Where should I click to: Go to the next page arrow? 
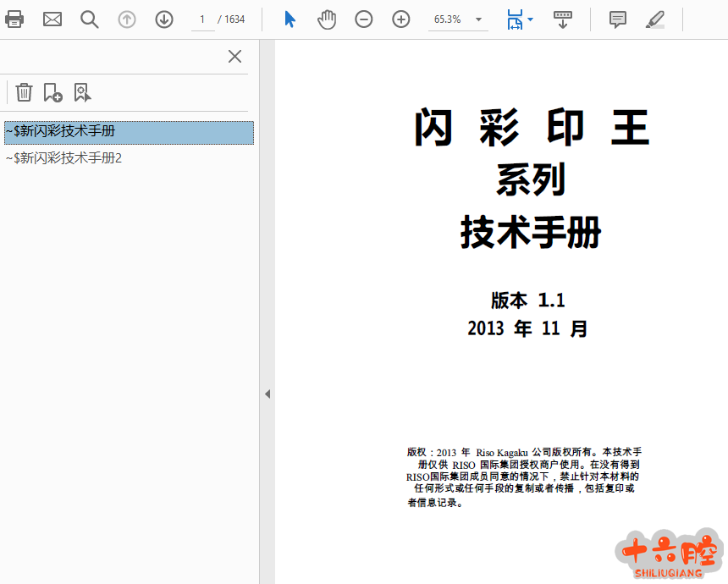(164, 19)
